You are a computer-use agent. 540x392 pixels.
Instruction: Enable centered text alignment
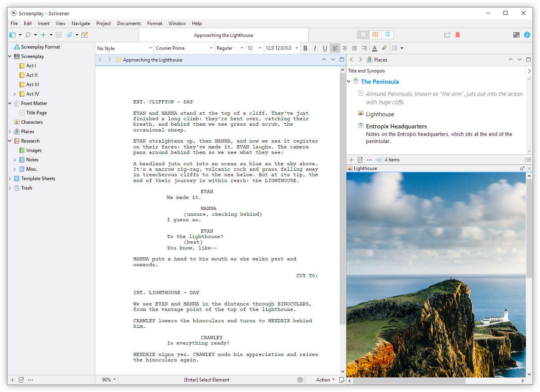point(345,48)
